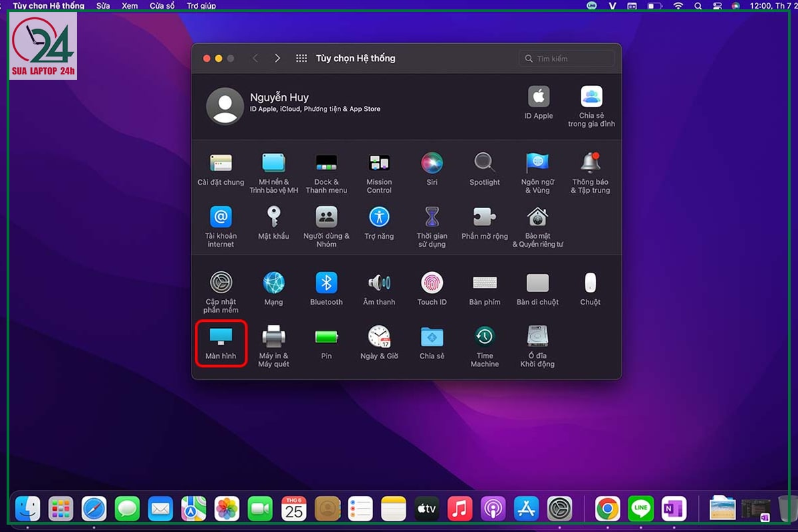Open the Trợ giúp menu

pyautogui.click(x=201, y=5)
